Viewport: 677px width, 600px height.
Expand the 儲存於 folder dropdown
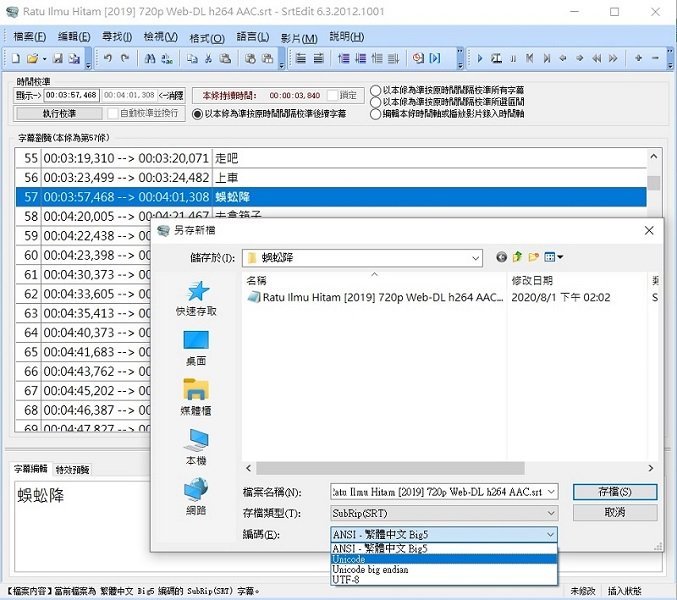coord(475,258)
